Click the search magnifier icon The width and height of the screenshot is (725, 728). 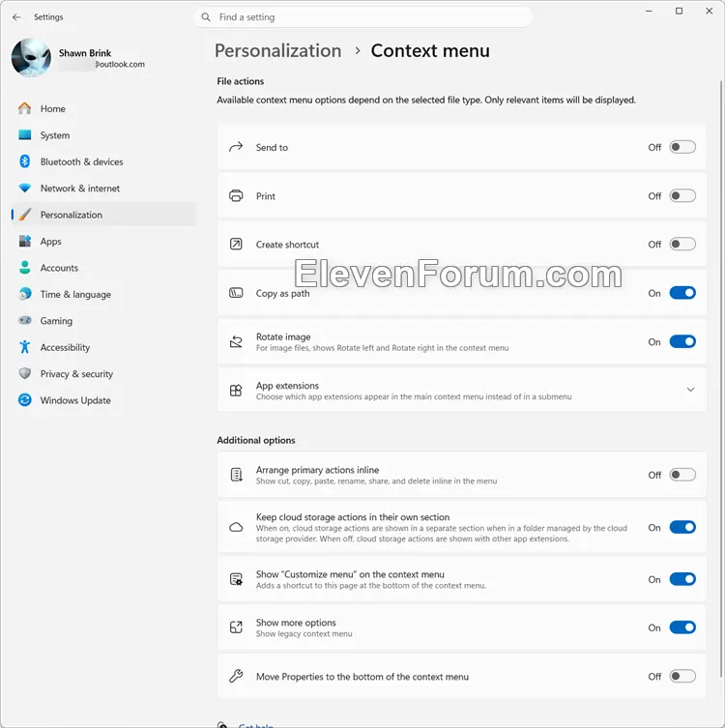pyautogui.click(x=206, y=17)
